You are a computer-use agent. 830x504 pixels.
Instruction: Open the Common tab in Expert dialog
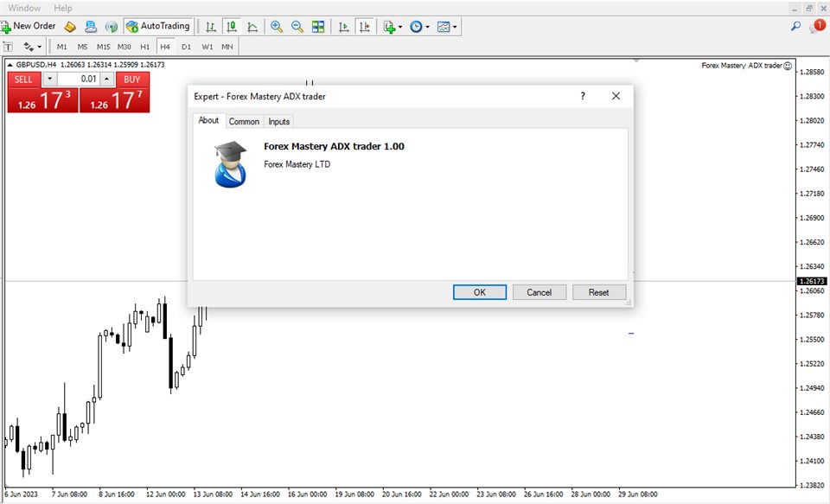pos(244,122)
